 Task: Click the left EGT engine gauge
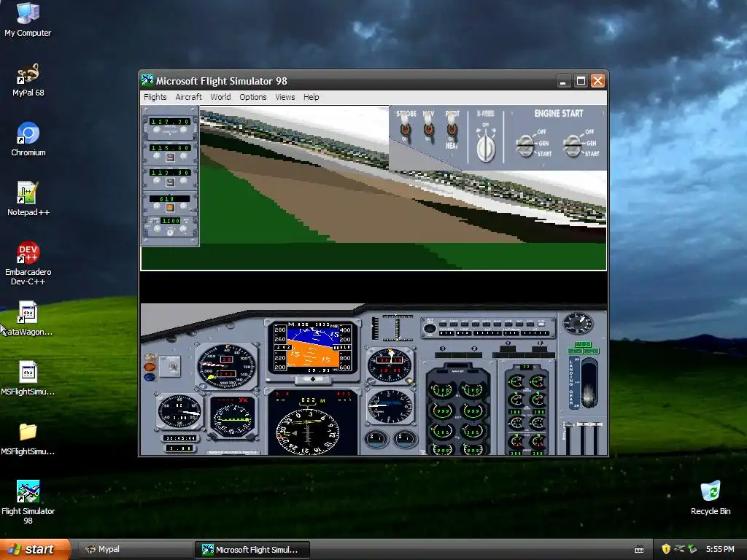[x=441, y=411]
